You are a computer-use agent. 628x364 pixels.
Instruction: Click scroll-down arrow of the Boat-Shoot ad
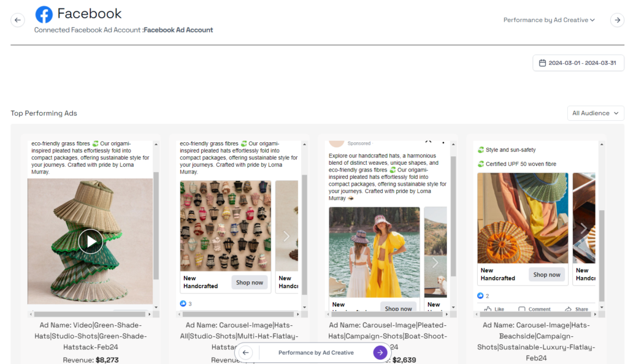tap(453, 307)
